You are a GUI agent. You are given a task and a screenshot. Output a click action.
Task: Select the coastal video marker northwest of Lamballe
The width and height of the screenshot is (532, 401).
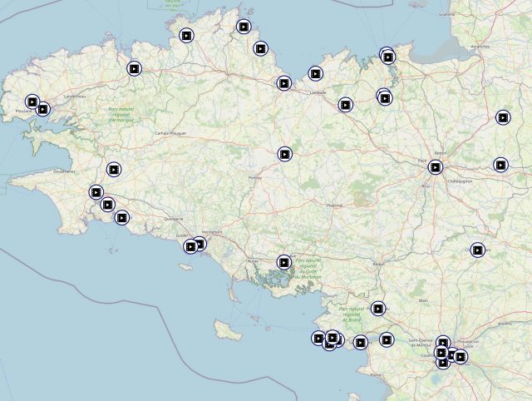(x=284, y=83)
